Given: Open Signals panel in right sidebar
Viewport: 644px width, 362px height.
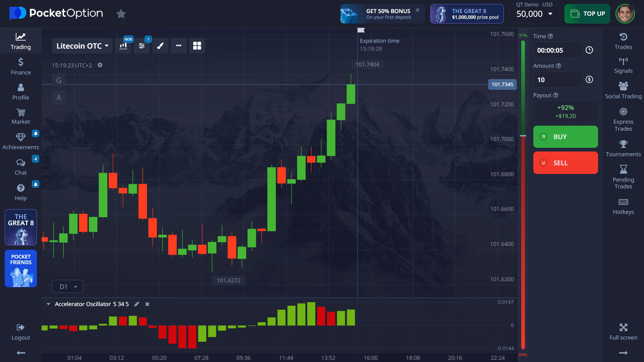Looking at the screenshot, I should point(623,65).
